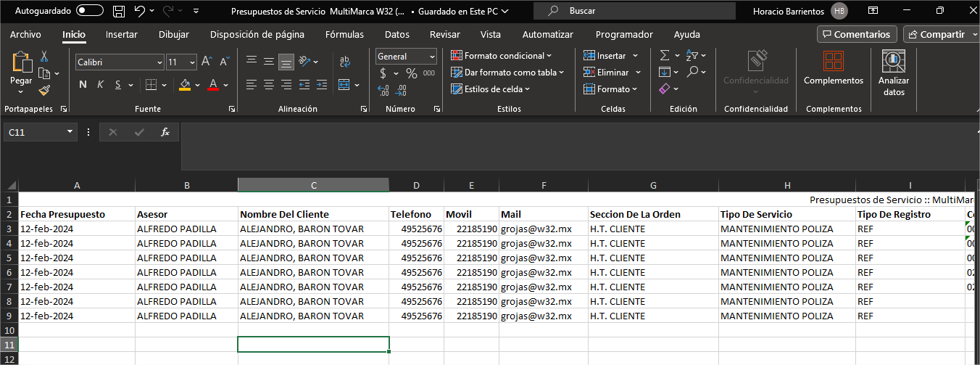
Task: Align cell text to the left
Action: coord(251,84)
